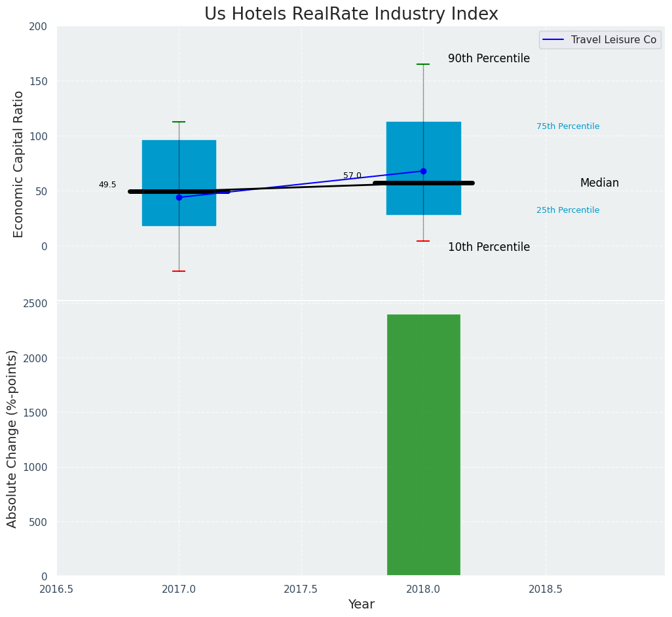Click the 57.0 median value label
This screenshot has height=617, width=672.
coord(352,176)
